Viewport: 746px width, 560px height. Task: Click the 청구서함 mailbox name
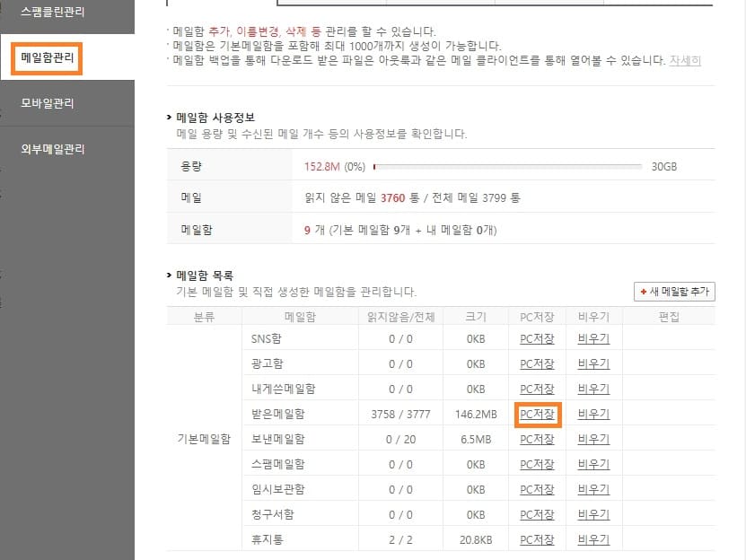[273, 515]
